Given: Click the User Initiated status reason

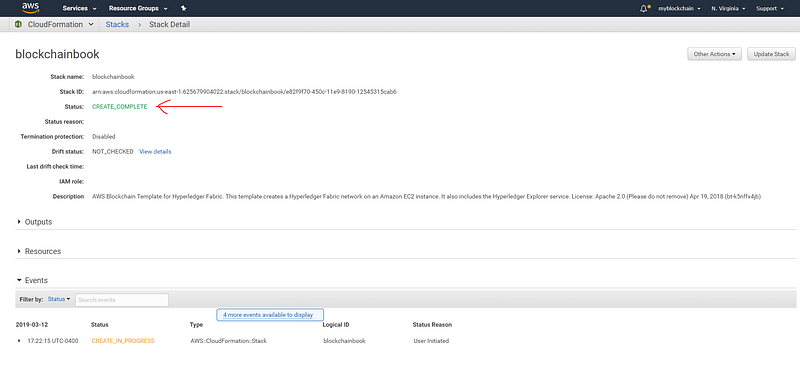Looking at the screenshot, I should coord(431,340).
